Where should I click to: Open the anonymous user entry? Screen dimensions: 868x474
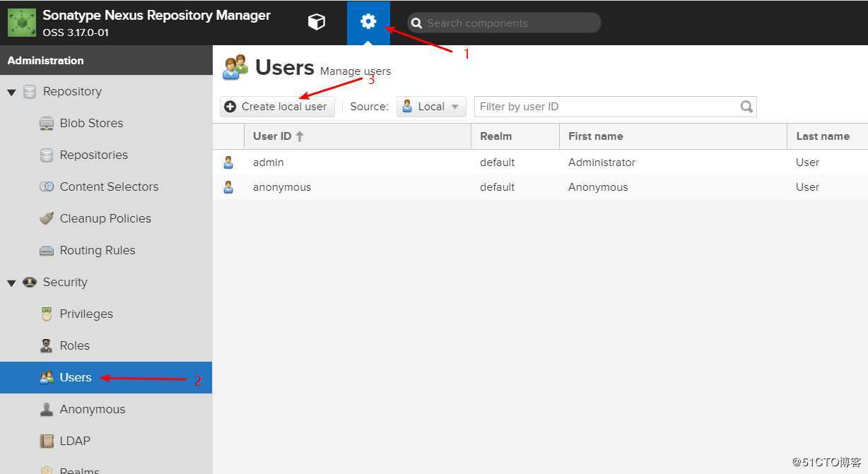tap(282, 187)
